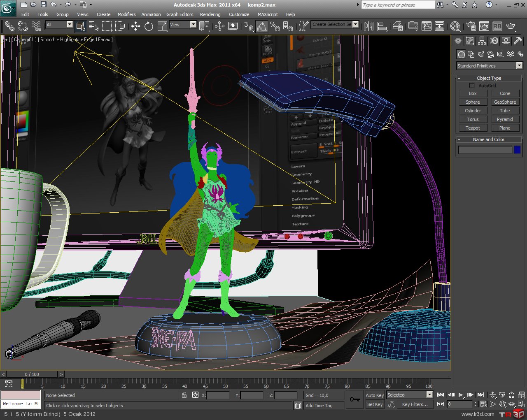The image size is (527, 420).
Task: Open Create Selection Set dropdown
Action: click(335, 24)
